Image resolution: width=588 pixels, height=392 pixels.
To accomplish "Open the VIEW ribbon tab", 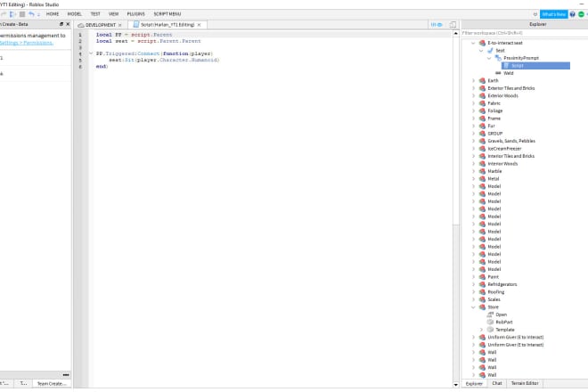I will [x=114, y=14].
